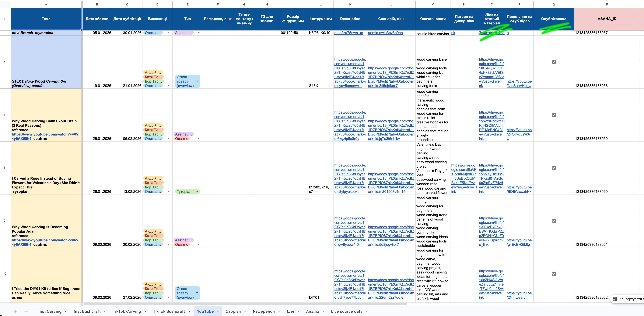644x316 pixels.
Task: Open the Референси sheet tab
Action: 264,311
